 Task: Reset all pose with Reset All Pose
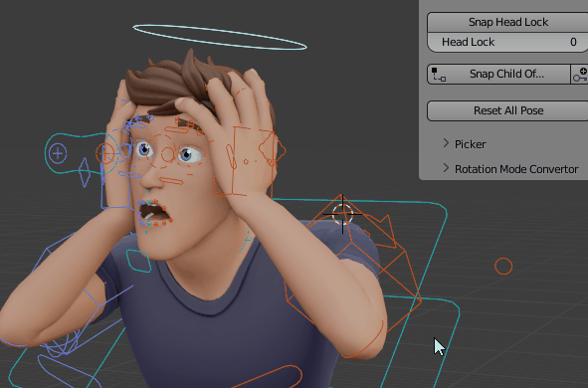(x=507, y=110)
